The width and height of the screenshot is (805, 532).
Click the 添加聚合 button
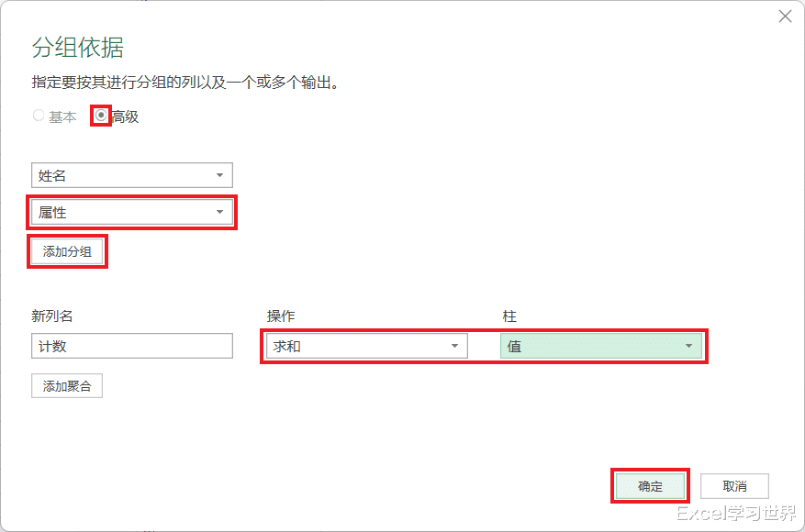67,386
